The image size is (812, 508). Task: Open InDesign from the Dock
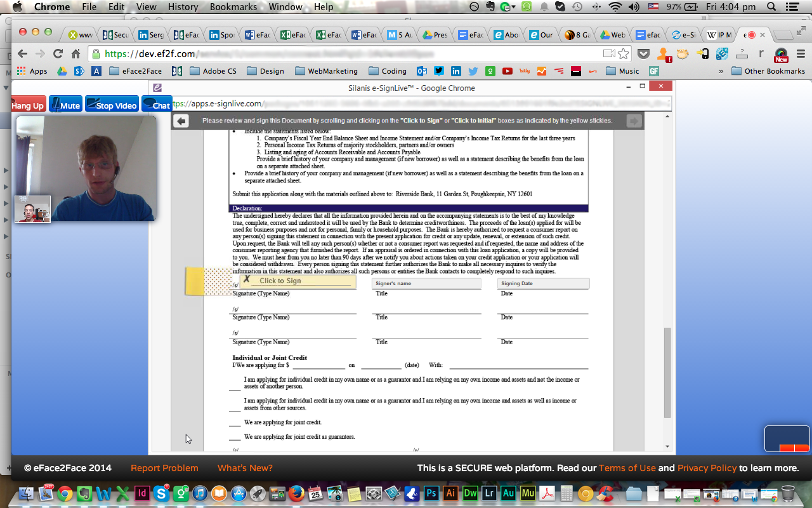tap(142, 493)
